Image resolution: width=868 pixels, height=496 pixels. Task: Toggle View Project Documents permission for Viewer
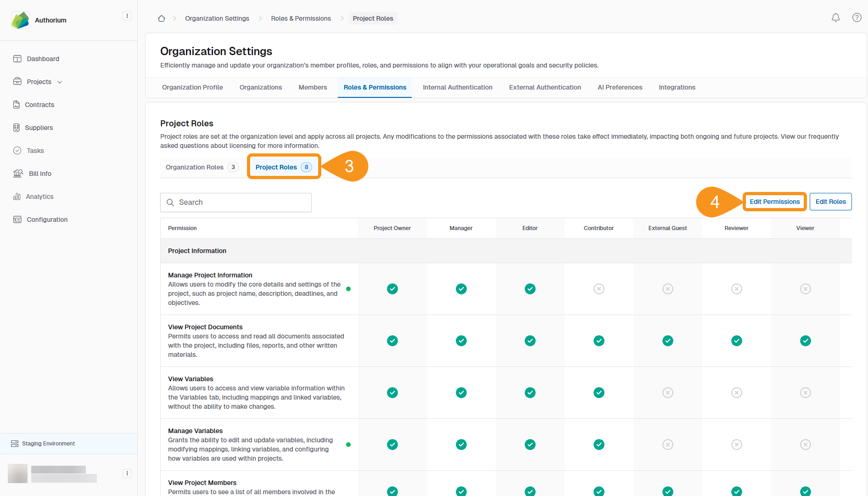tap(805, 341)
